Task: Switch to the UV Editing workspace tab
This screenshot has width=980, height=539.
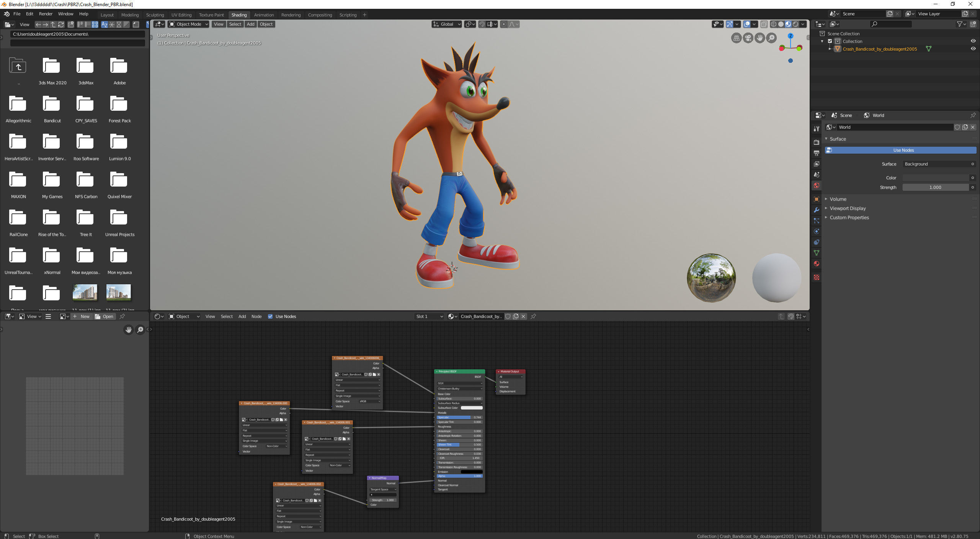Action: click(x=181, y=15)
